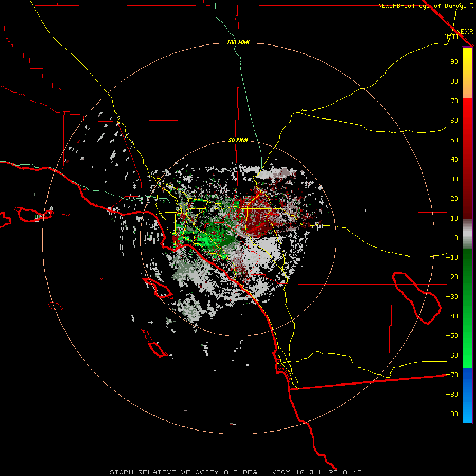This screenshot has height=476, width=476.
Task: Click the NEXRAD label in the corner
Action: [x=465, y=32]
